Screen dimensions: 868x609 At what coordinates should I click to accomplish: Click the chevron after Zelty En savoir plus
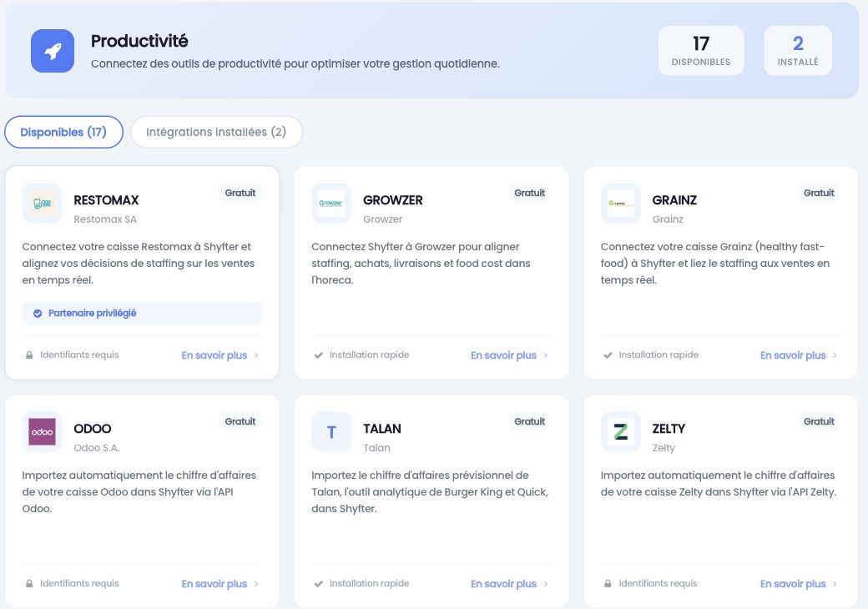(835, 584)
